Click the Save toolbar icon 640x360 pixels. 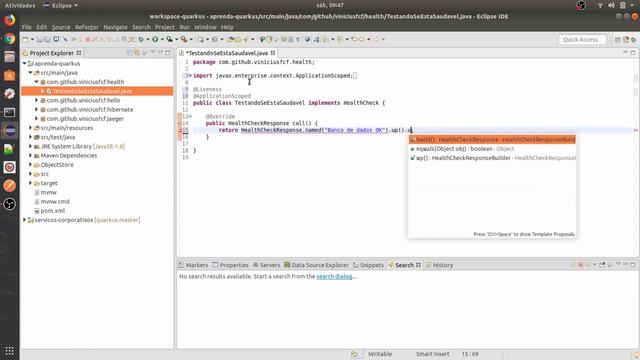[x=40, y=39]
